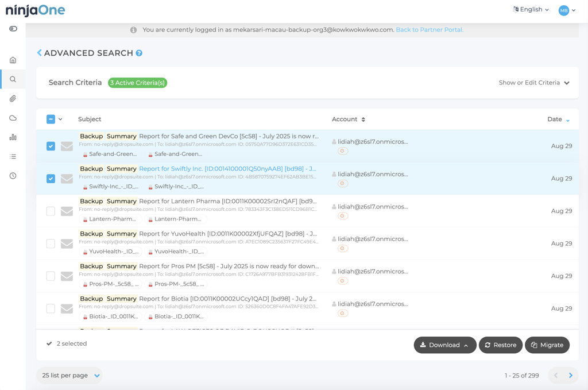The height and width of the screenshot is (390, 588).
Task: Open the list icon in sidebar
Action: point(13,156)
